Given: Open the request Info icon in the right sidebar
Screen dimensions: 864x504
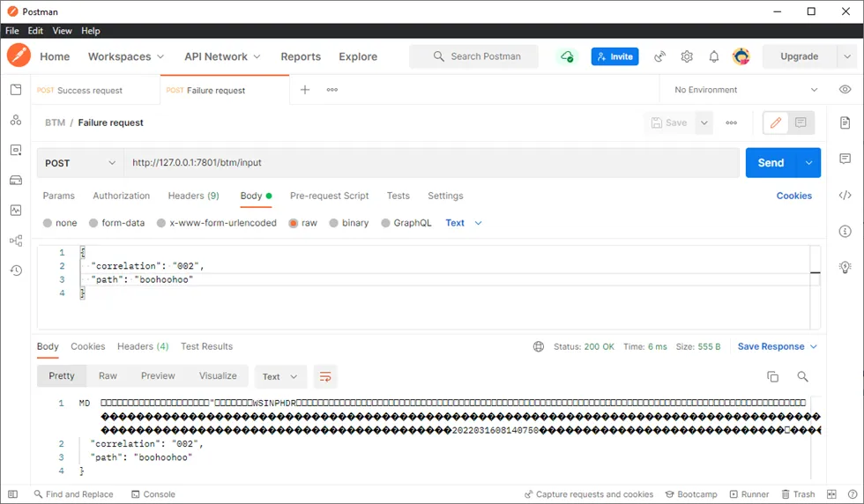Looking at the screenshot, I should (x=845, y=232).
